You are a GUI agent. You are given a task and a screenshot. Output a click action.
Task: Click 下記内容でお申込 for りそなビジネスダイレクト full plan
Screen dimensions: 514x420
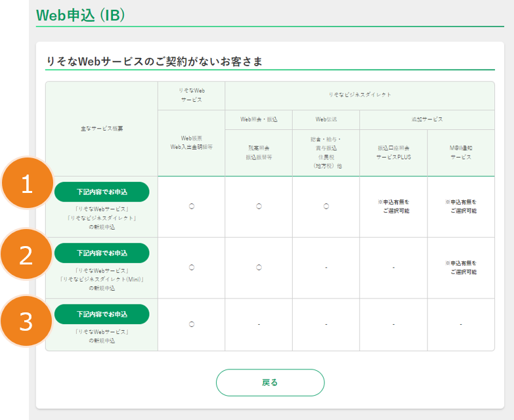[x=102, y=192]
